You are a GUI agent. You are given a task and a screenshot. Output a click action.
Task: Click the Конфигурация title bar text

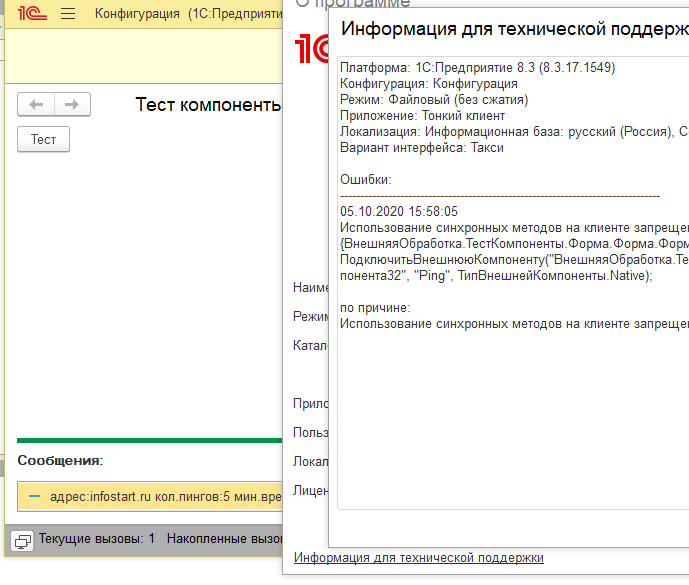point(137,14)
